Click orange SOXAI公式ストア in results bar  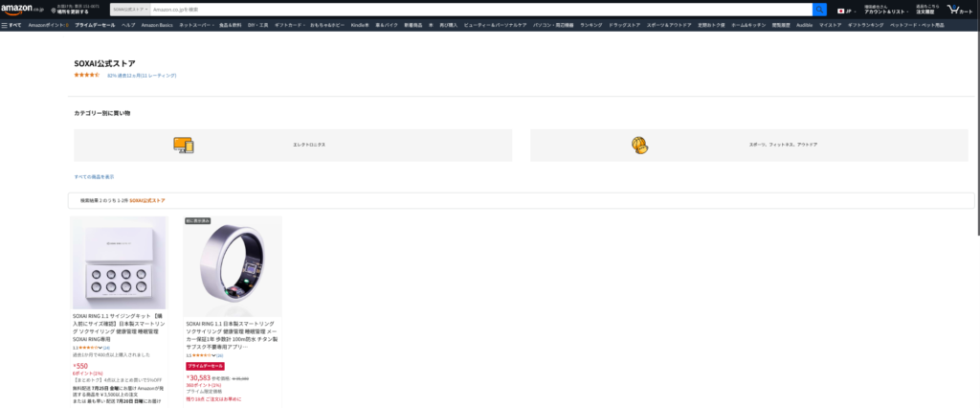coord(147,200)
